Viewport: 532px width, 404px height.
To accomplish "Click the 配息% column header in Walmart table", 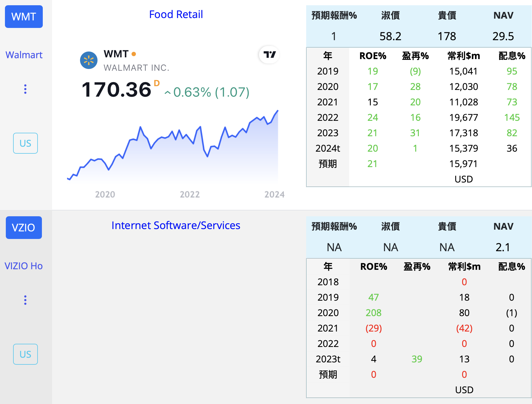I will (x=512, y=56).
